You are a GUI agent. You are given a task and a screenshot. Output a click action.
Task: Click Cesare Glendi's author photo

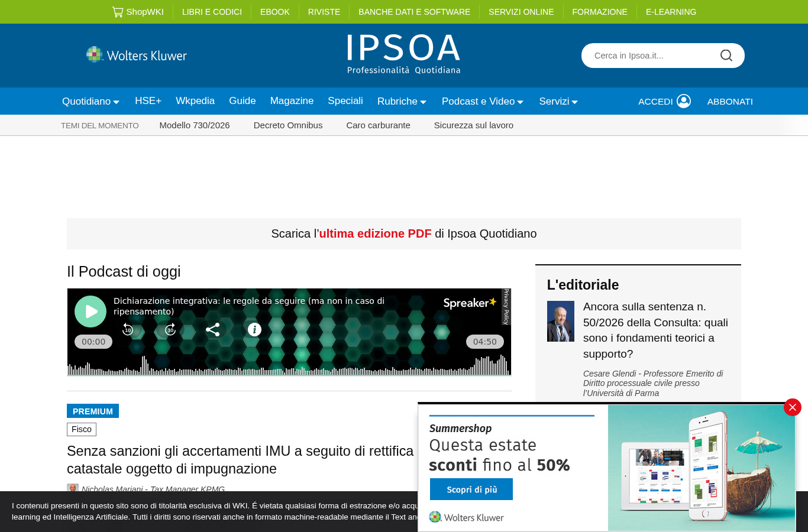[561, 321]
